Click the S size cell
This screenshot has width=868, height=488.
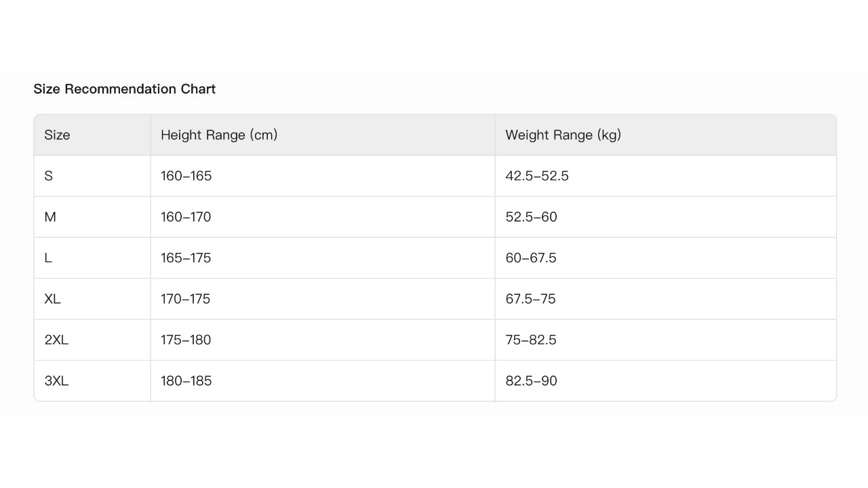48,176
